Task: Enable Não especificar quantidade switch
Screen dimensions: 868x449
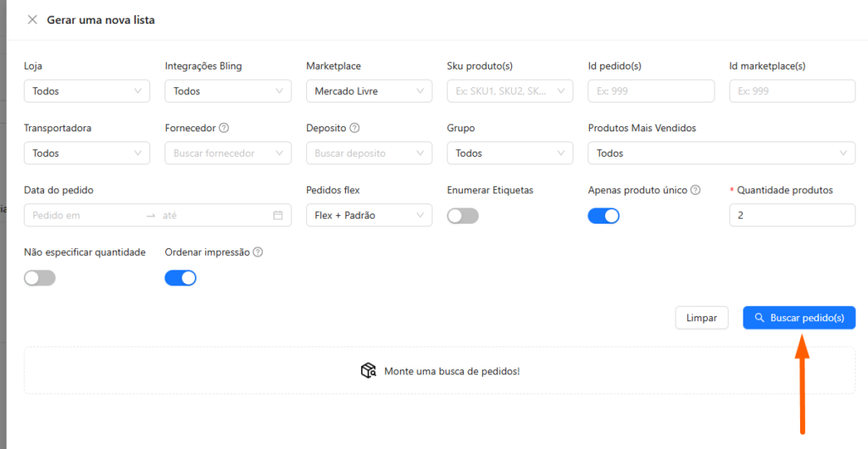Action: point(40,278)
